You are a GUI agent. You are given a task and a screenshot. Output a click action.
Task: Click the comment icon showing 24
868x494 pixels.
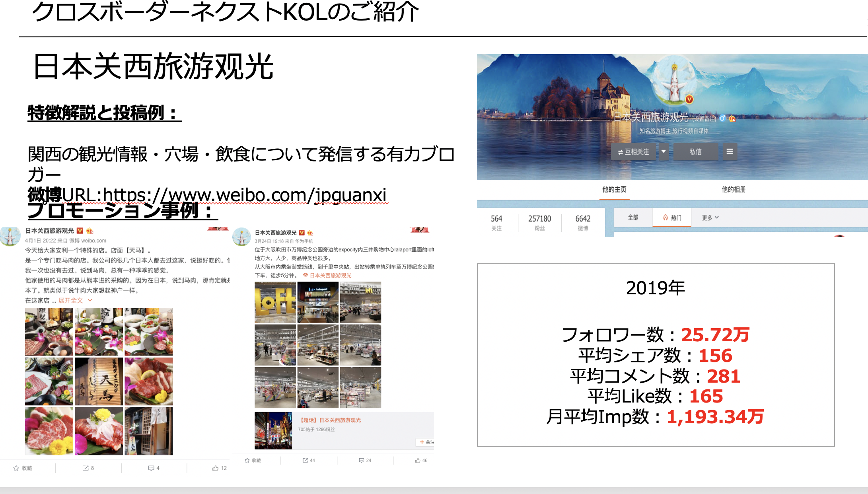[365, 461]
